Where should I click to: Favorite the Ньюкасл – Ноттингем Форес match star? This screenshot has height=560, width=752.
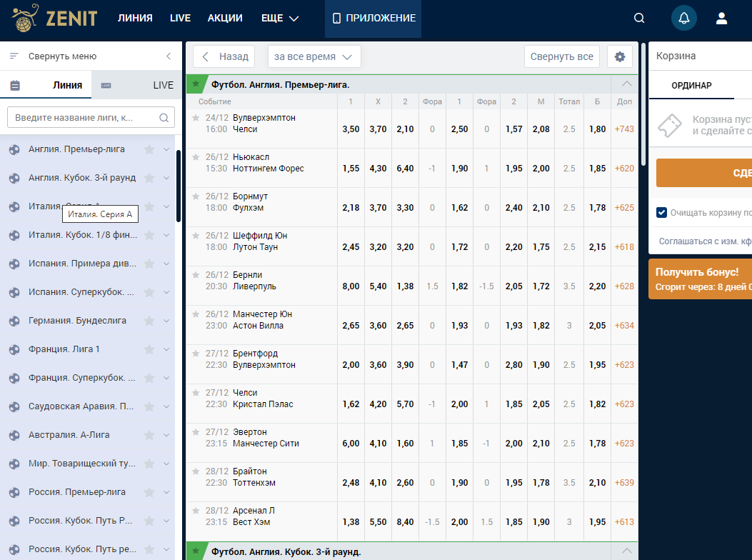196,157
